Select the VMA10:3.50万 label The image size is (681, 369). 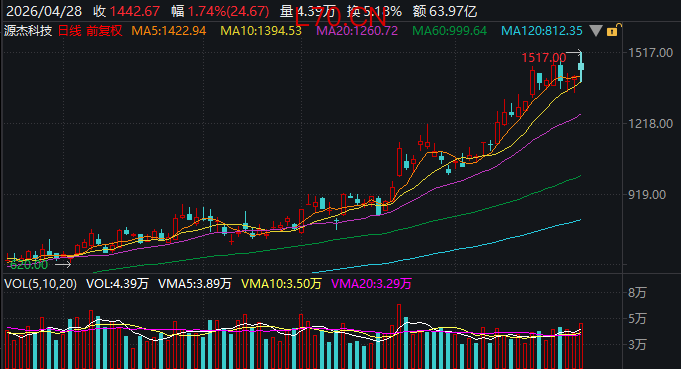(x=281, y=284)
